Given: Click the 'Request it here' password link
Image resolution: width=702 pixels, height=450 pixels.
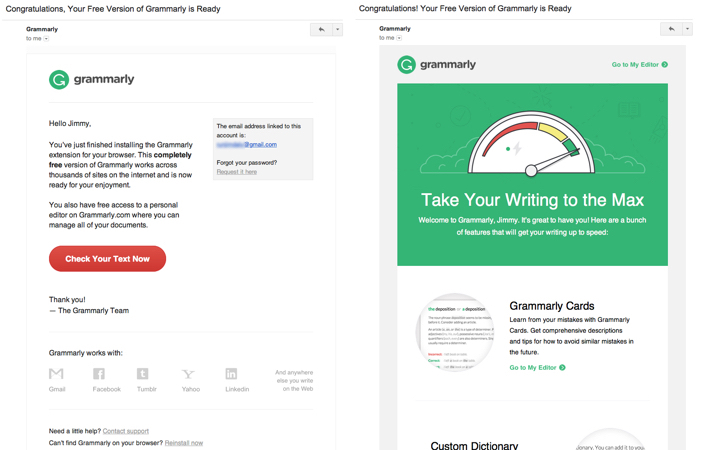Looking at the screenshot, I should pos(236,172).
